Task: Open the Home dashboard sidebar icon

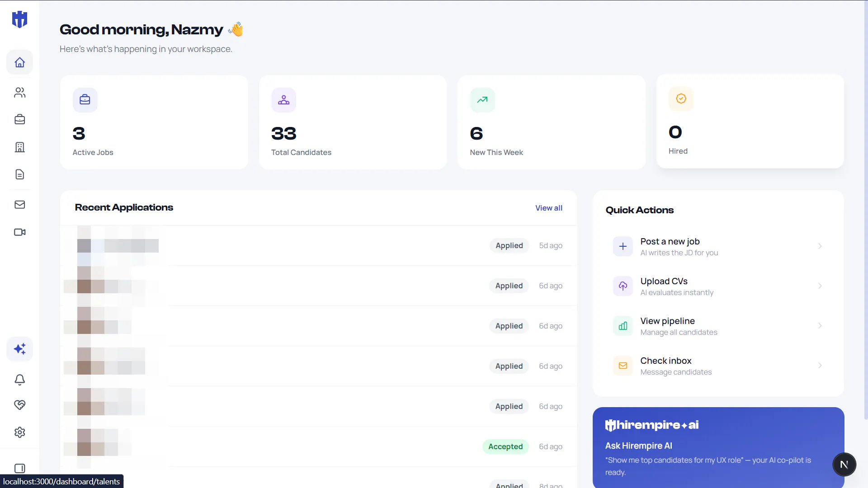Action: [19, 62]
